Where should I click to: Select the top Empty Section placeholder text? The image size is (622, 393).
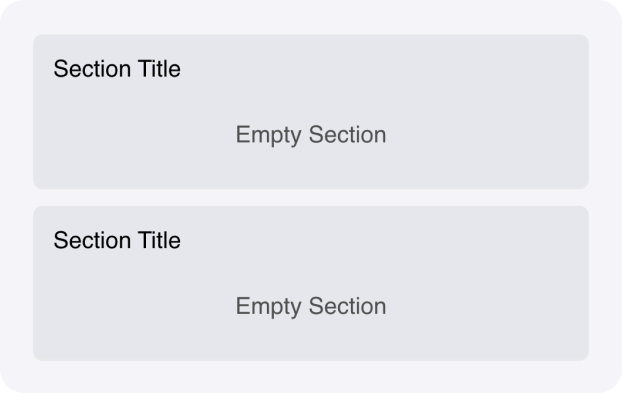[x=311, y=135]
